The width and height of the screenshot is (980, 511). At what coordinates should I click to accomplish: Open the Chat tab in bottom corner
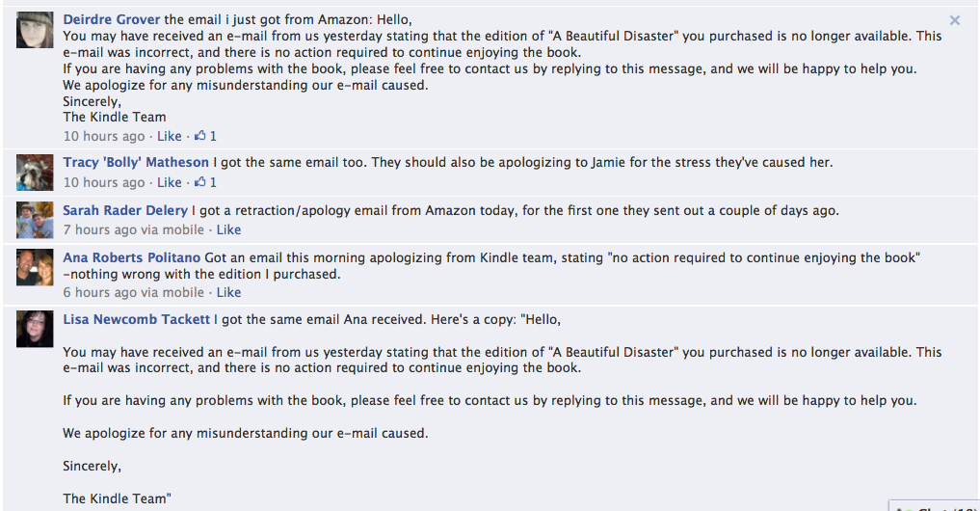(933, 507)
